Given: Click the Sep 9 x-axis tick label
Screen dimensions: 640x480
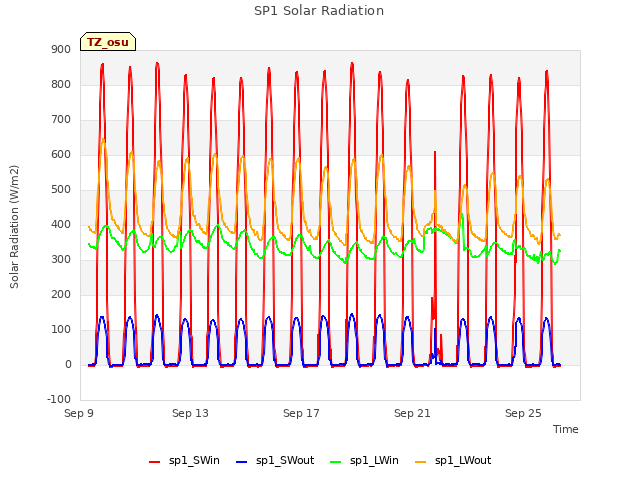Looking at the screenshot, I should [79, 413].
